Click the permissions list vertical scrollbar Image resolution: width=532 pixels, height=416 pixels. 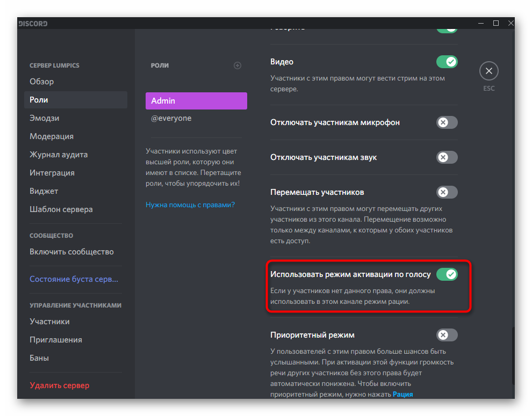[512, 354]
